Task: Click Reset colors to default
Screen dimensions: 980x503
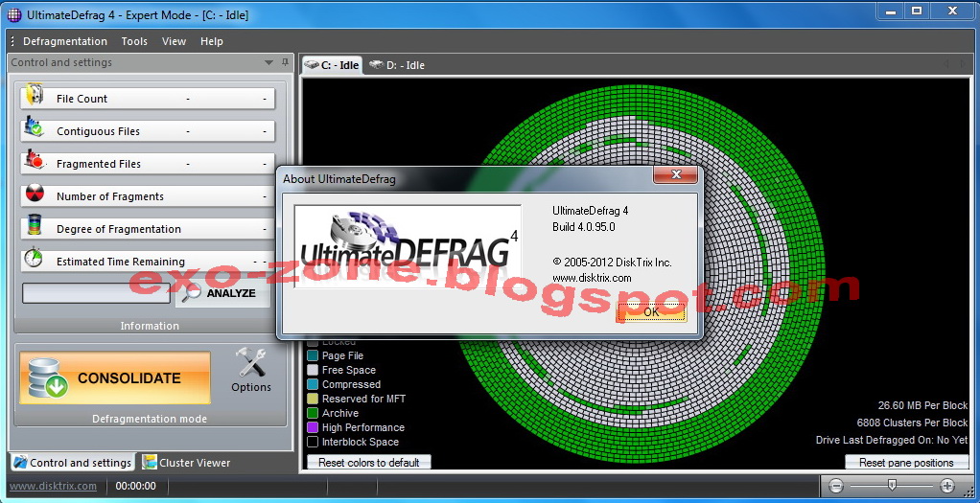Action: click(x=369, y=463)
